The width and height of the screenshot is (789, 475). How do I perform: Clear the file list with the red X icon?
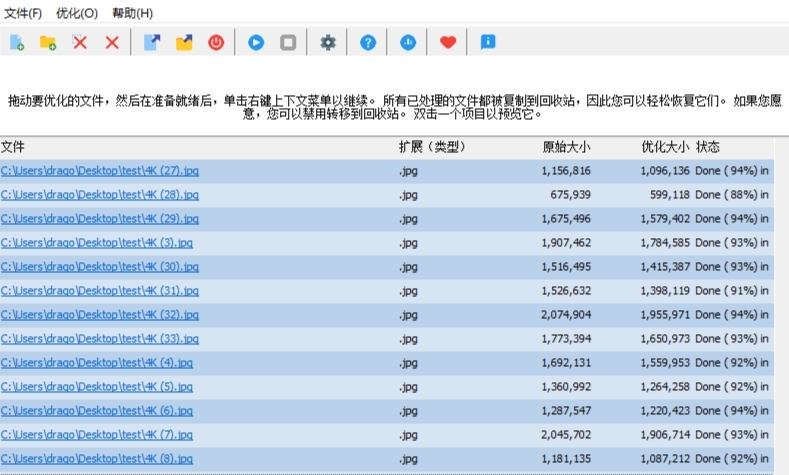pyautogui.click(x=112, y=42)
